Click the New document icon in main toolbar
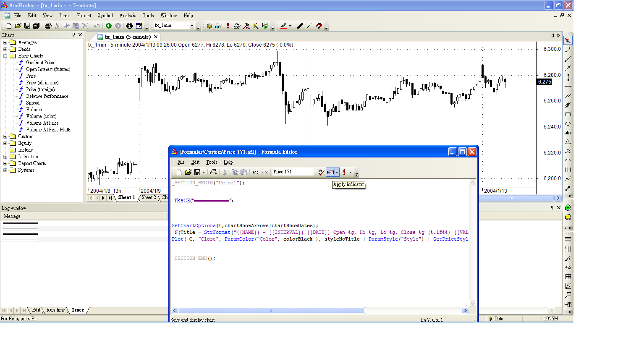Screen dimensions: 644x338 pos(9,26)
